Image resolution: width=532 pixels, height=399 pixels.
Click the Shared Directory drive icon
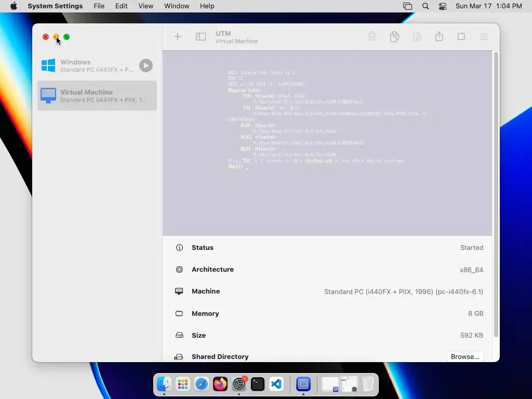pyautogui.click(x=179, y=357)
